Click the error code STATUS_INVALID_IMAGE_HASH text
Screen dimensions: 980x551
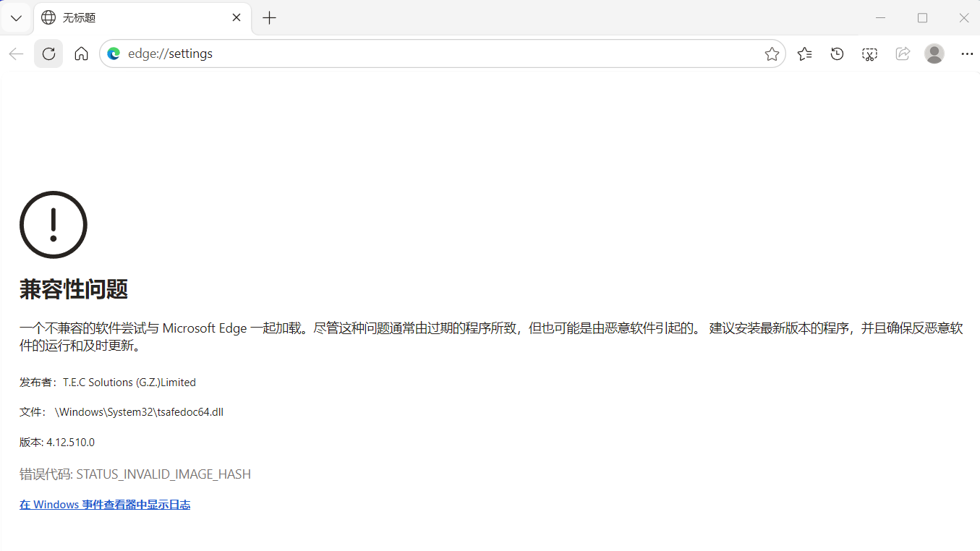163,474
